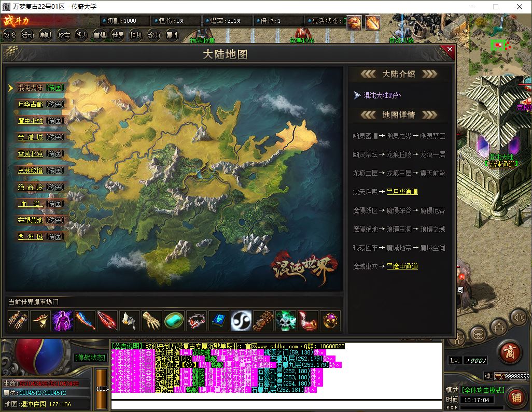Click [传送] next to 绝命监
The image size is (532, 412).
55,187
